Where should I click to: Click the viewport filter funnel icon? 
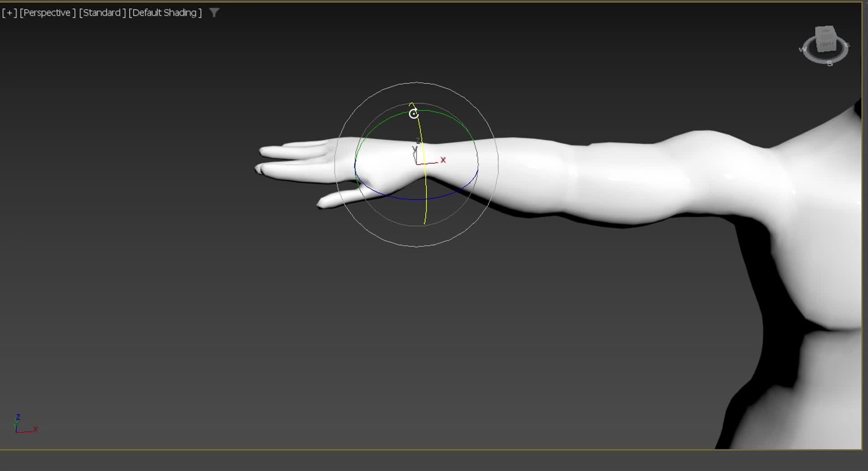pyautogui.click(x=214, y=13)
